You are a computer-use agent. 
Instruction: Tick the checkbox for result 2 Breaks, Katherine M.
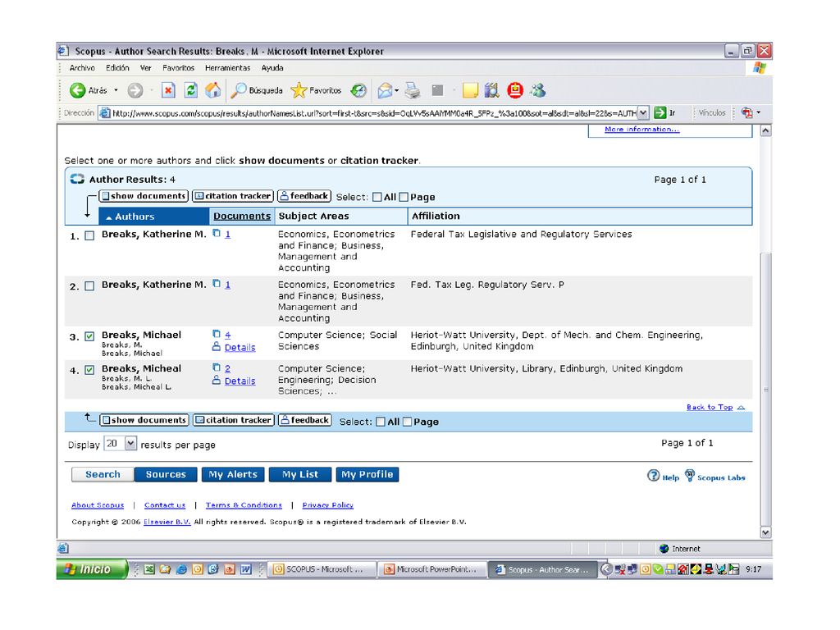click(x=89, y=286)
